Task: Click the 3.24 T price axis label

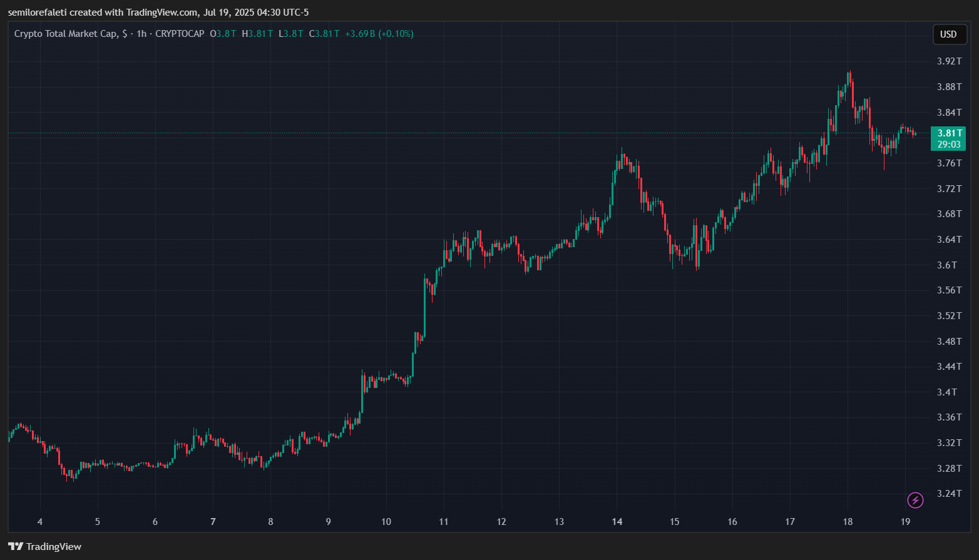Action: [949, 494]
